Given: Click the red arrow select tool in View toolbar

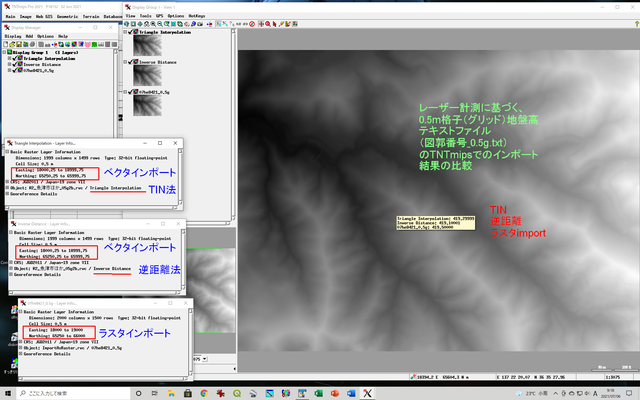Looking at the screenshot, I should click(274, 24).
